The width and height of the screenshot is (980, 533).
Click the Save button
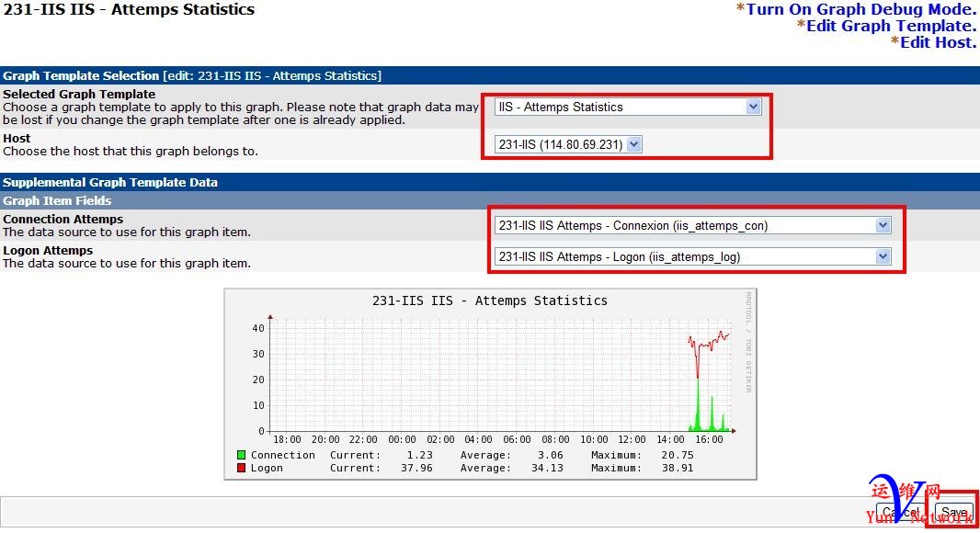[953, 512]
